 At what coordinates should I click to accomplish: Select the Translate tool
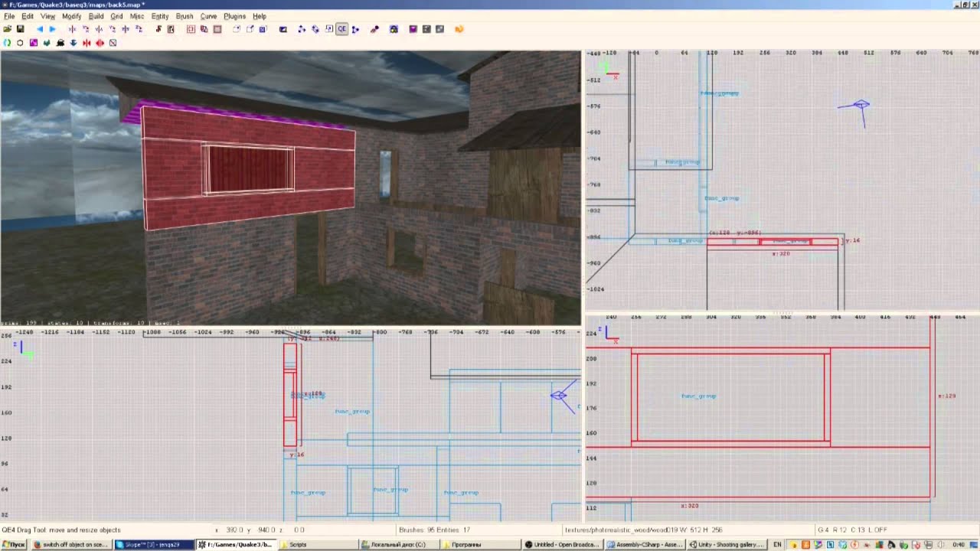click(x=302, y=29)
